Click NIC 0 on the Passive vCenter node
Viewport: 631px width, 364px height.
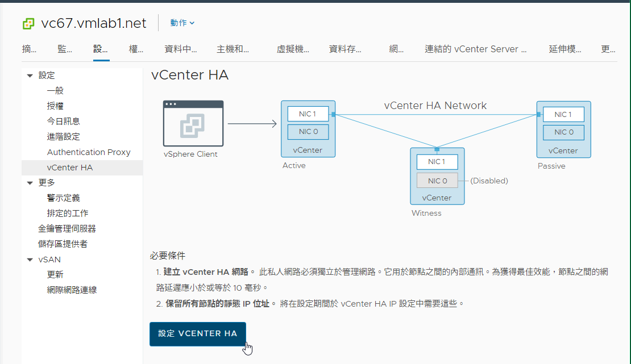pos(563,132)
